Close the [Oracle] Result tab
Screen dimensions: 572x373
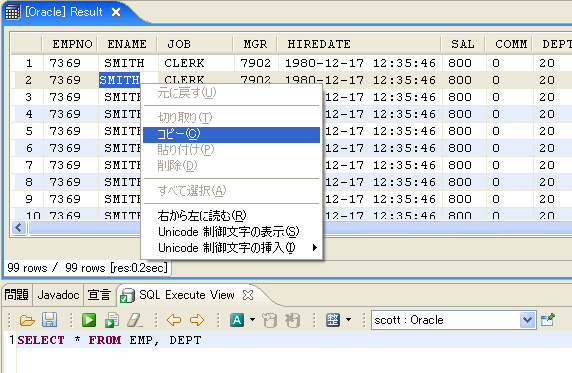click(x=116, y=12)
